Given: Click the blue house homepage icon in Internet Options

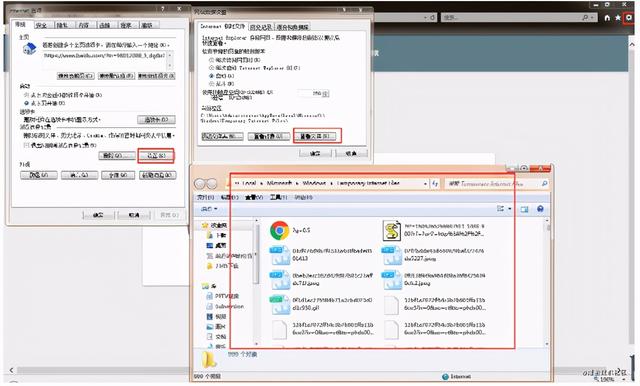Looking at the screenshot, I should click(x=29, y=50).
